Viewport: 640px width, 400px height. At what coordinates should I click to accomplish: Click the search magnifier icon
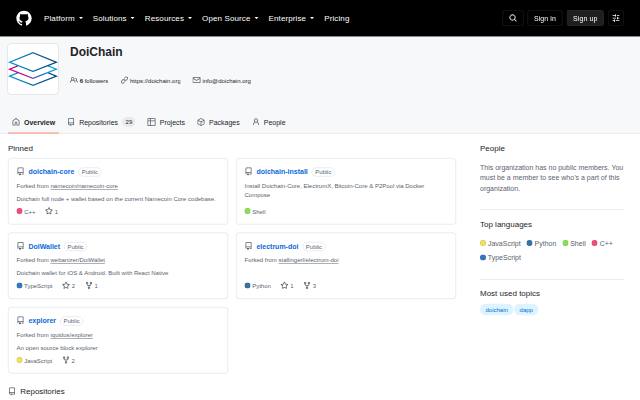(513, 18)
